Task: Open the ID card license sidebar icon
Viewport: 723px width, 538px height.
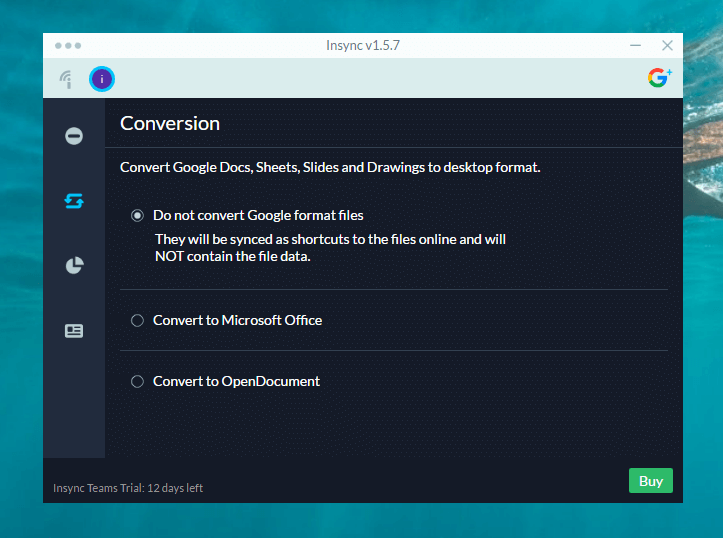Action: coord(74,331)
